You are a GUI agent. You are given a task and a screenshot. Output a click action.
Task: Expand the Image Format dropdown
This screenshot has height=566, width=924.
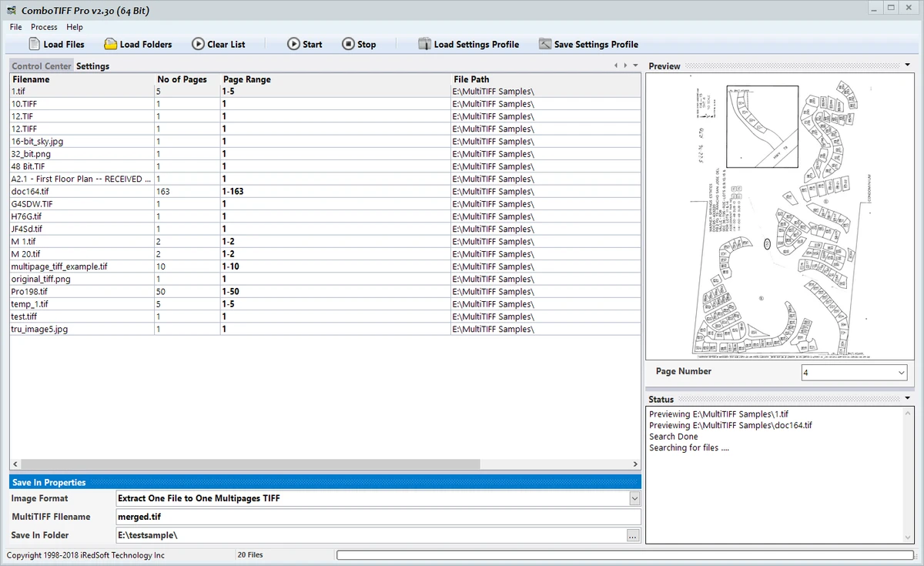click(634, 498)
